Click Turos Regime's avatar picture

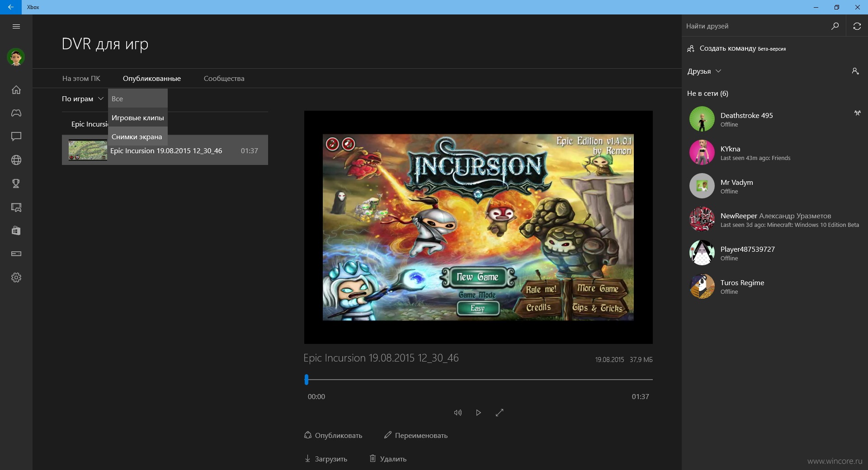click(x=702, y=286)
